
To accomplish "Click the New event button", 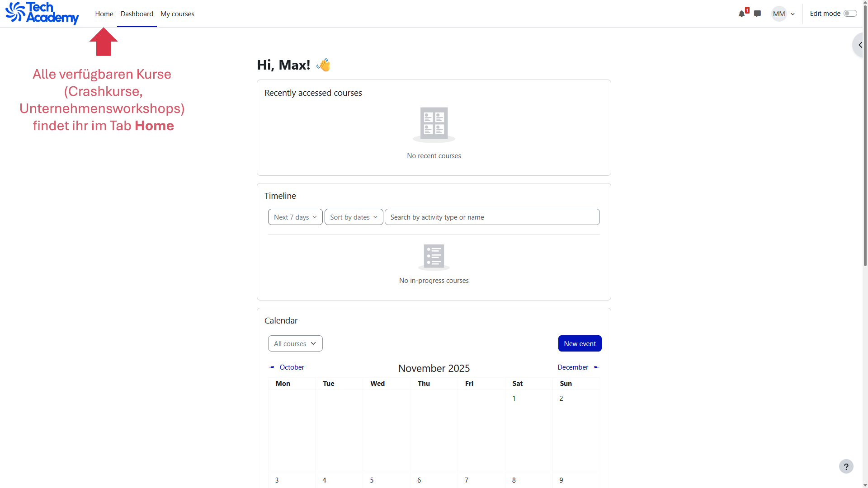I will tap(580, 344).
